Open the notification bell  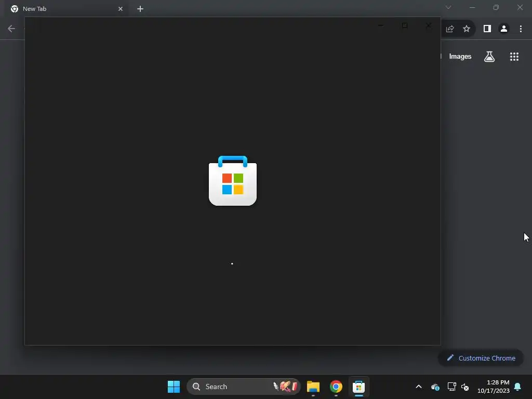tap(518, 387)
